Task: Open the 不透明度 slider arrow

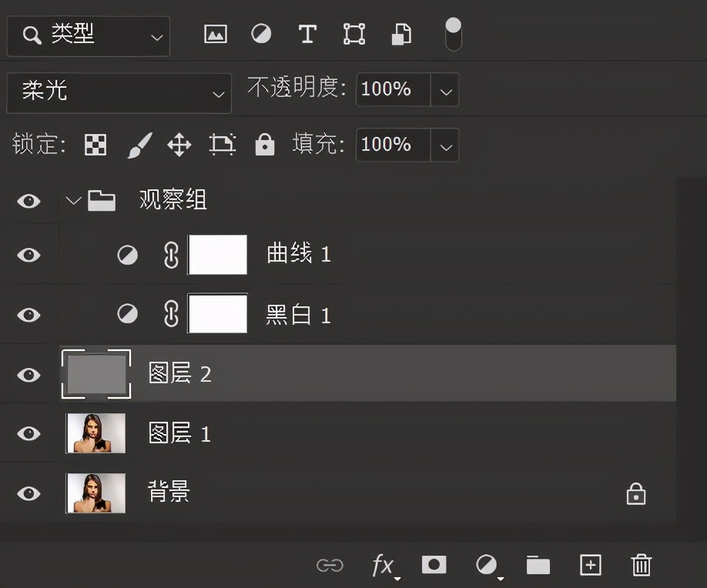Action: point(445,90)
